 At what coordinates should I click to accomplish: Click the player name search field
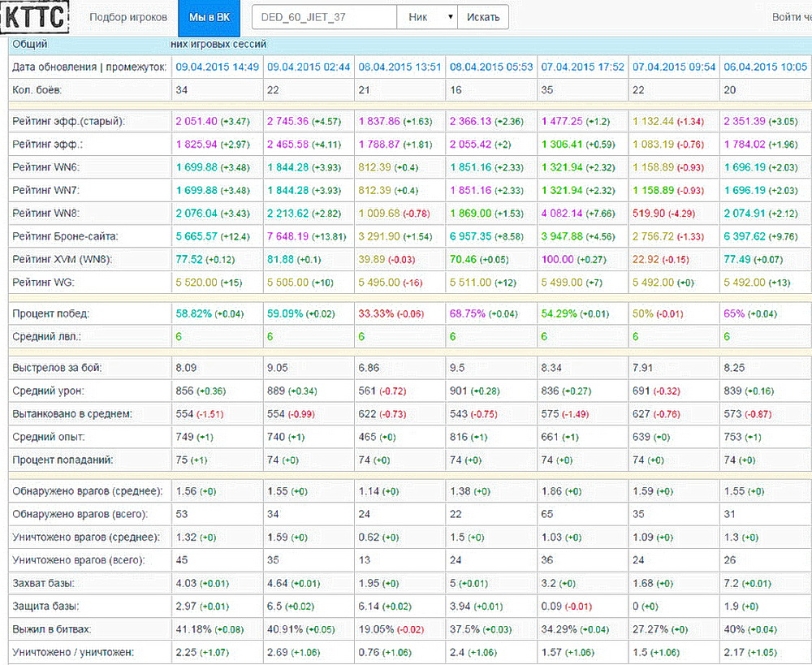[x=324, y=17]
